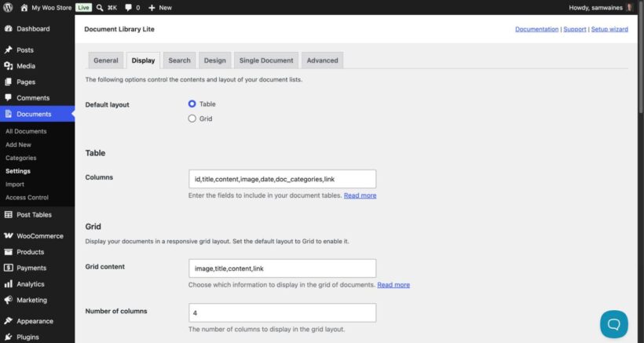644x343 pixels.
Task: Open the Settings submenu item
Action: [18, 171]
